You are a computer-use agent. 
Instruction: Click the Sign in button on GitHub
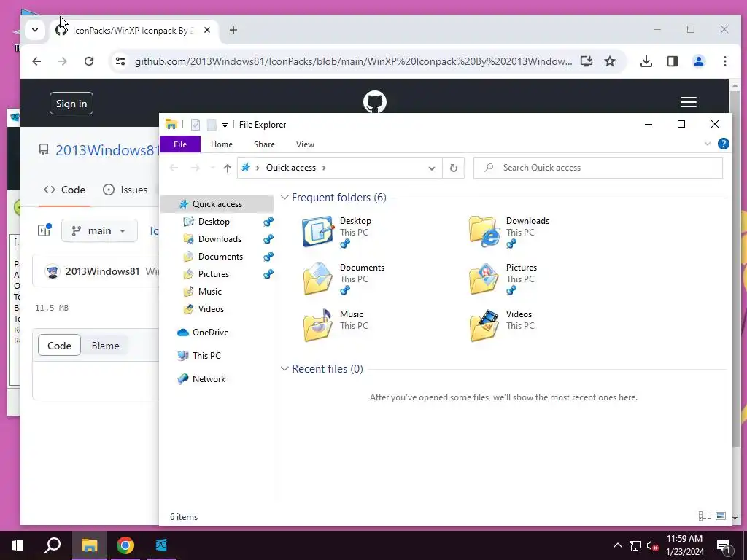[71, 104]
